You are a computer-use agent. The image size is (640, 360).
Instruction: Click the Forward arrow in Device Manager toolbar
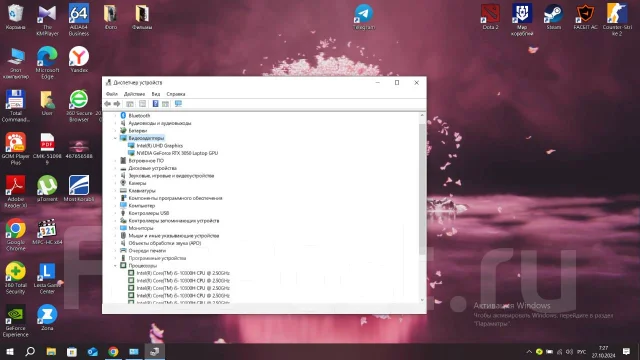117,104
